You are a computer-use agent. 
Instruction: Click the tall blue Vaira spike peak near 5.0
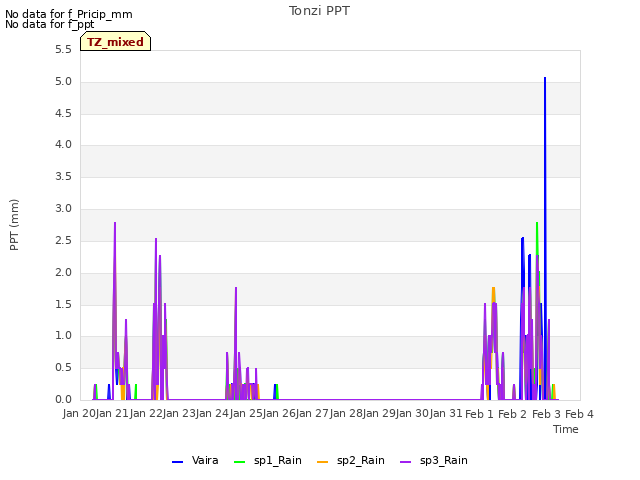click(x=545, y=78)
